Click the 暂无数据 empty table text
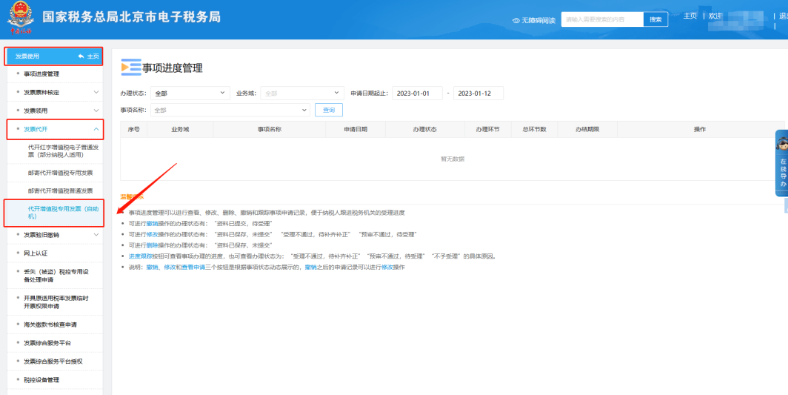The height and width of the screenshot is (395, 788). (452, 159)
